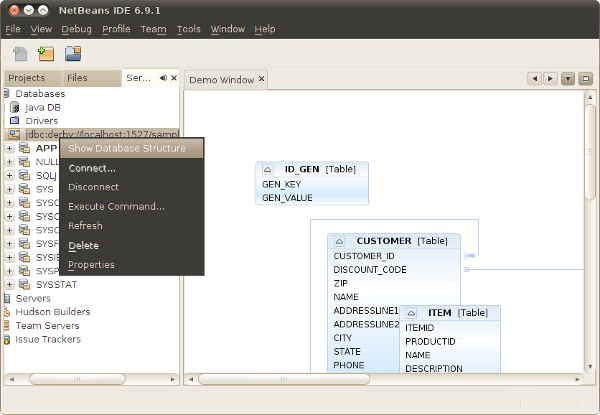Open the editor documents list dropdown
Screen dimensions: 600x415
[x=567, y=78]
